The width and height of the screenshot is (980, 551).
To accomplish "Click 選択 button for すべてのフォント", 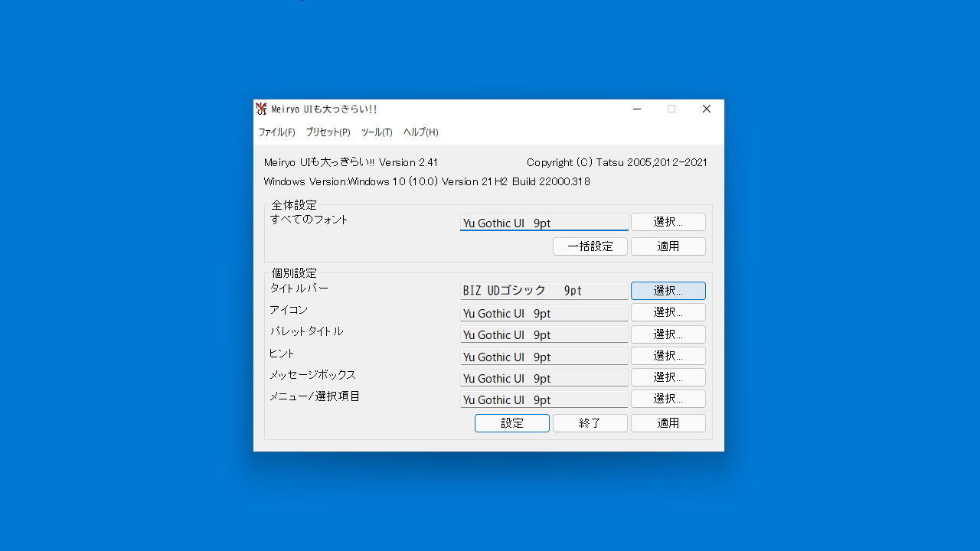I will tap(668, 222).
